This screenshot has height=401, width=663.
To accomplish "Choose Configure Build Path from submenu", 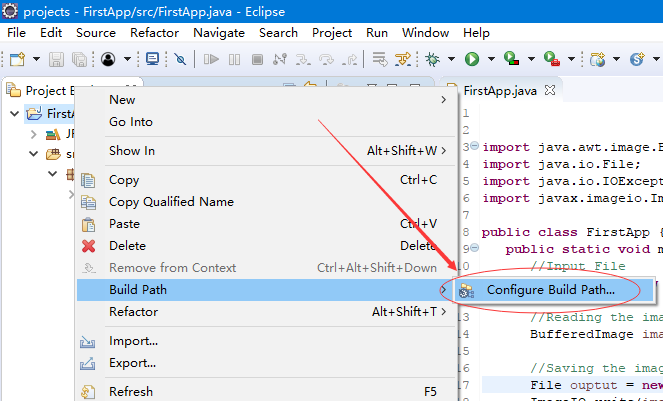I will (550, 290).
